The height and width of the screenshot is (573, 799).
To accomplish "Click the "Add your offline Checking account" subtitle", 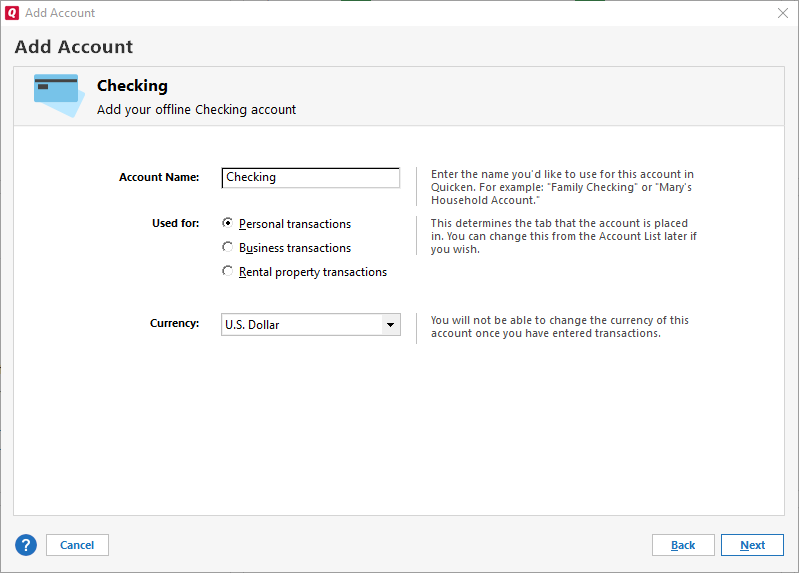I will (196, 110).
